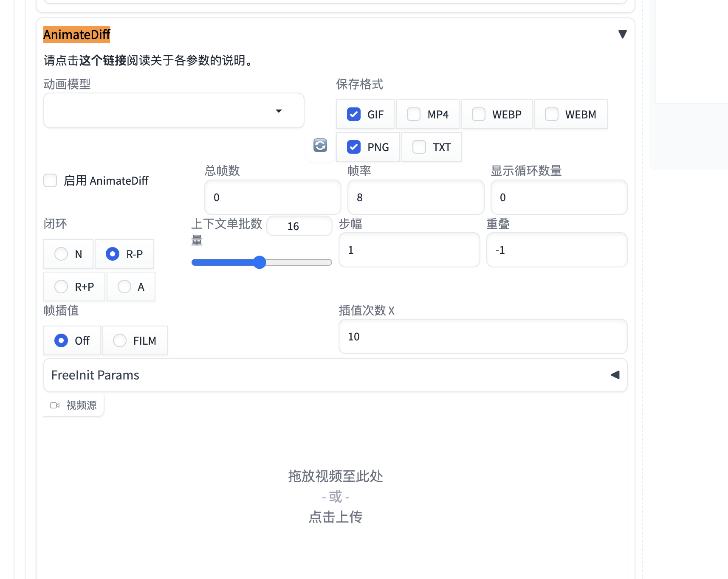This screenshot has width=728, height=579.
Task: Enable the MP4 save format
Action: [x=414, y=114]
